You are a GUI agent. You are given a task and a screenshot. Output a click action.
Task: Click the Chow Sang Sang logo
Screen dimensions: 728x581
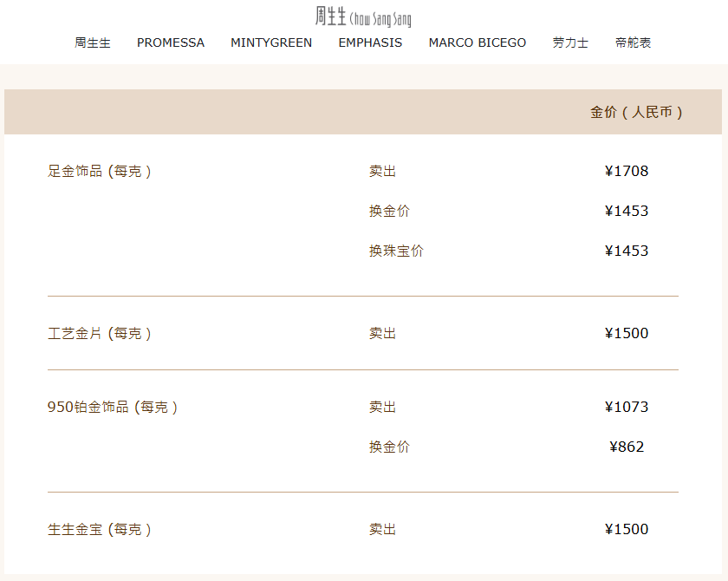[364, 16]
